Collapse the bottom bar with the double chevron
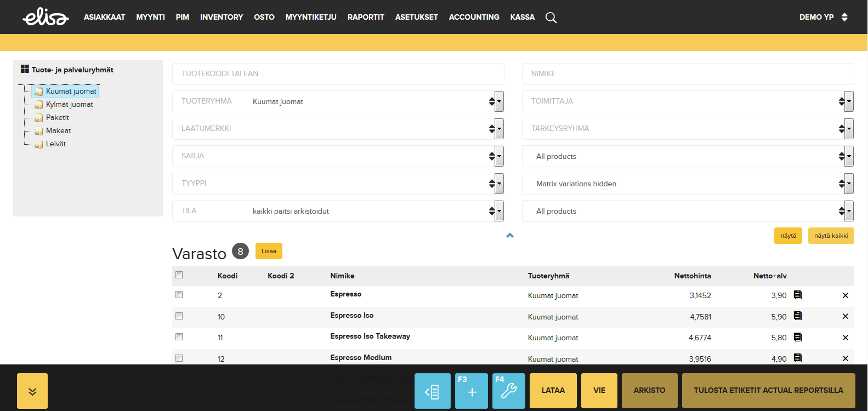 click(32, 391)
